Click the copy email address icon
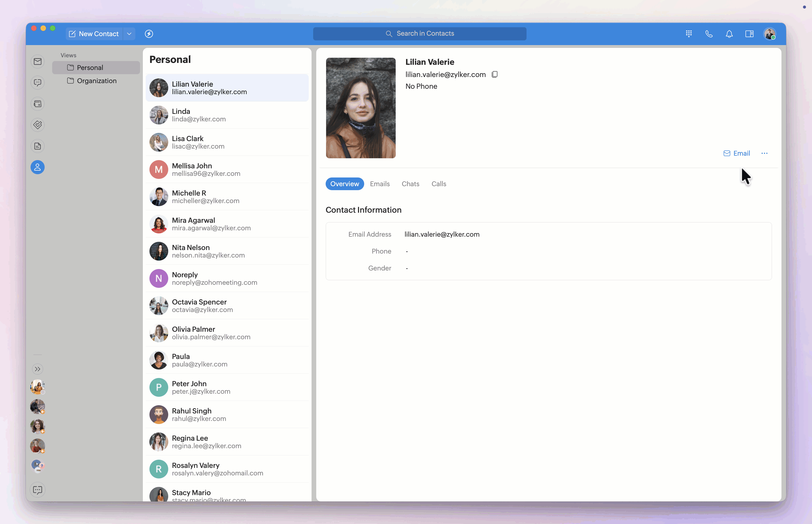The image size is (812, 524). point(495,74)
